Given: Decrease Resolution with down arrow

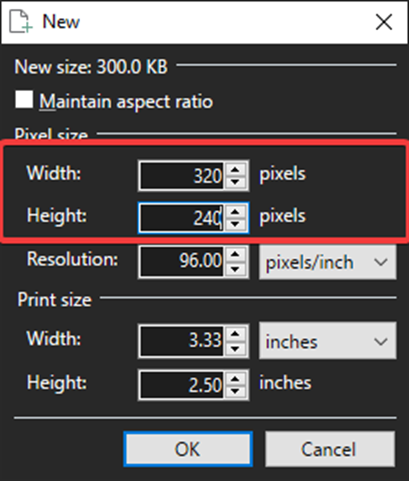Looking at the screenshot, I should (236, 268).
